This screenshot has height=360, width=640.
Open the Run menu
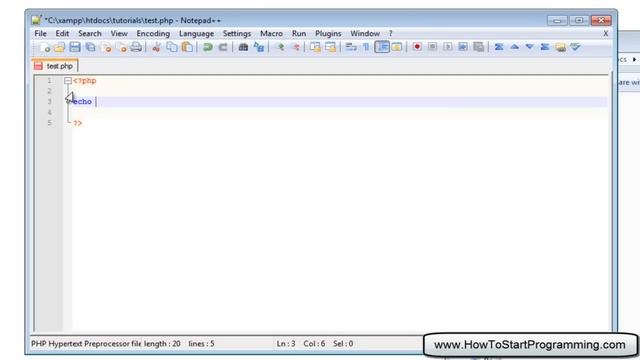coord(299,33)
